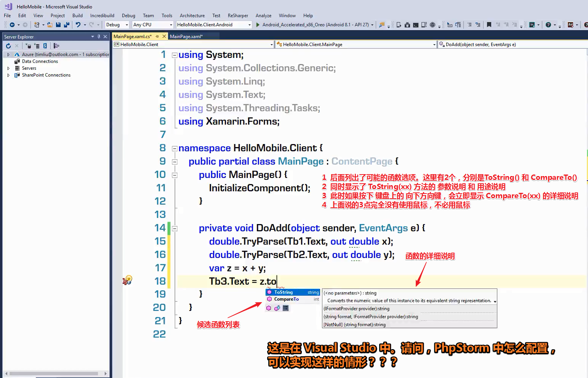Click the Undo toolbar icon
Image resolution: width=588 pixels, height=378 pixels.
pyautogui.click(x=79, y=24)
